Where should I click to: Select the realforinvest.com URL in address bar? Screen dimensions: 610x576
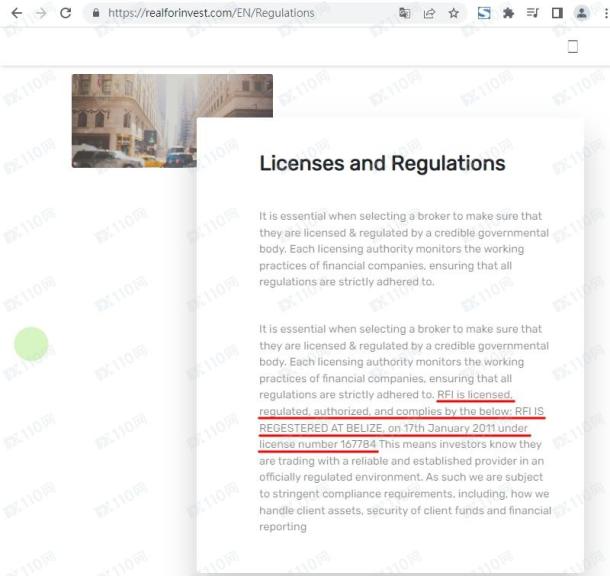tap(211, 13)
